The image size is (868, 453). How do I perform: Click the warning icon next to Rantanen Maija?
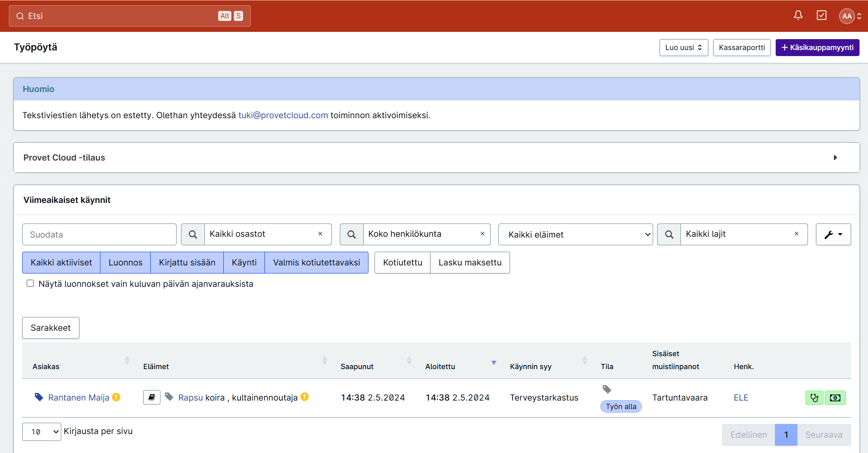tap(116, 397)
